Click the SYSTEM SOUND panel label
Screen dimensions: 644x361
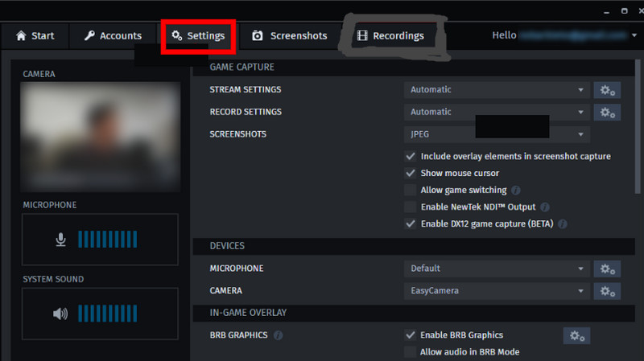point(53,279)
